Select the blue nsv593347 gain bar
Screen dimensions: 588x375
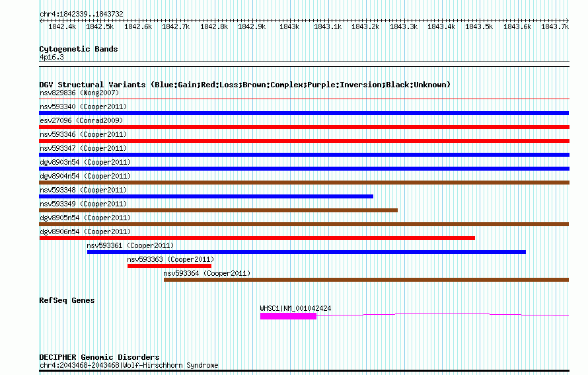pyautogui.click(x=304, y=155)
